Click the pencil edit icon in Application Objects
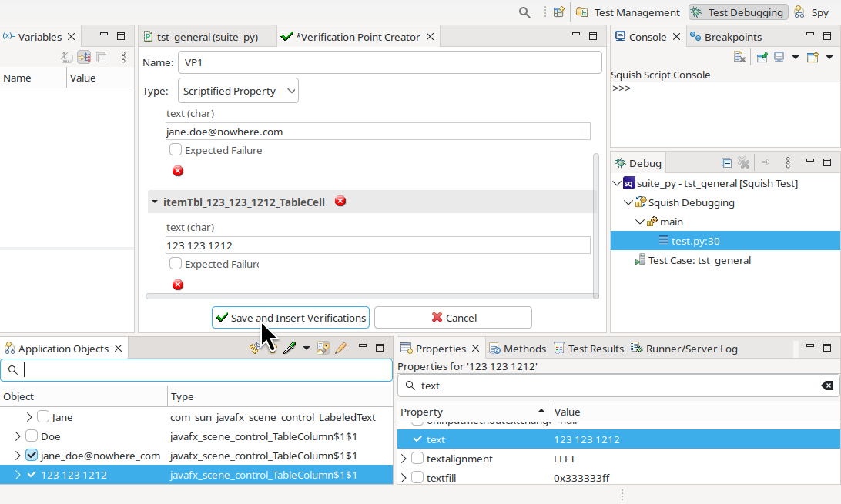This screenshot has width=841, height=504. (341, 349)
